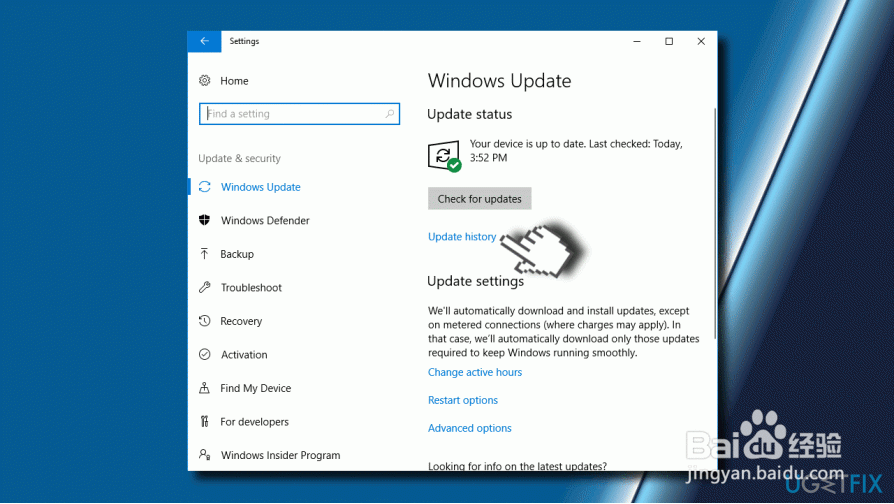Maximize the Settings window
Screen dimensions: 894x504
[669, 41]
